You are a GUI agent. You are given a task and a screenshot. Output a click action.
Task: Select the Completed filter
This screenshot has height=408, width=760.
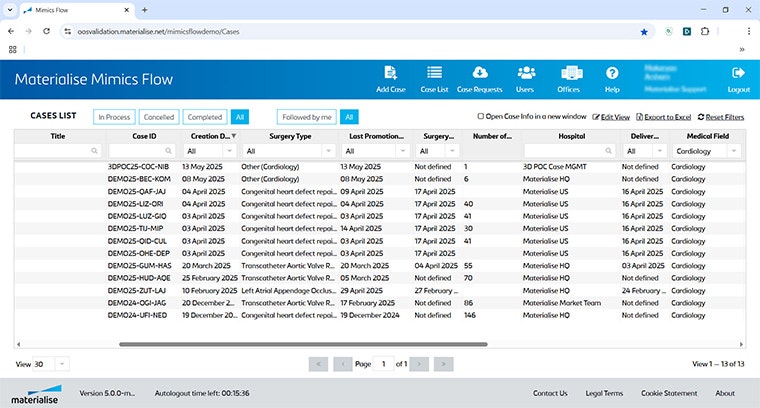click(205, 117)
